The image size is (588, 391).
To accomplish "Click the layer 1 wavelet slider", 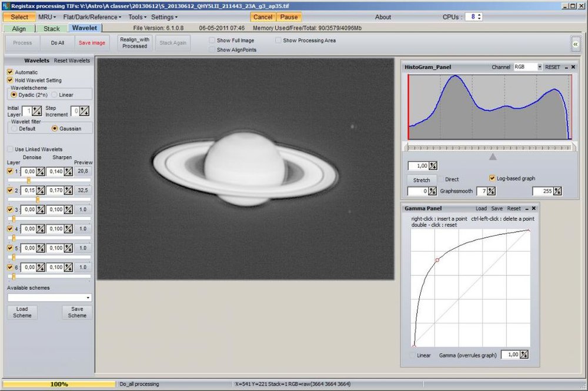I will (28, 181).
